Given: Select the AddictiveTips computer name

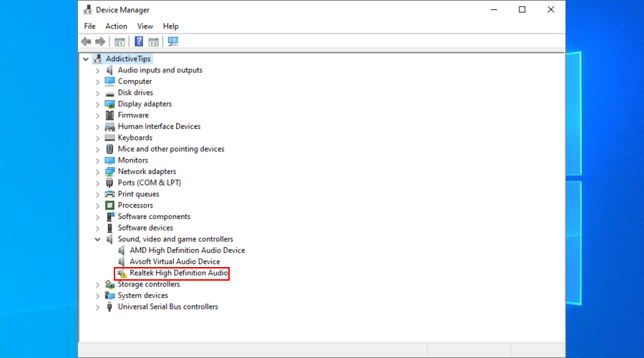Looking at the screenshot, I should [x=128, y=59].
